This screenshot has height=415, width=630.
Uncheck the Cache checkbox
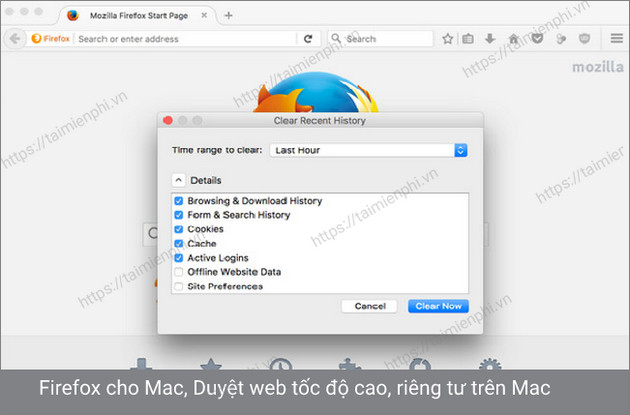click(x=179, y=243)
